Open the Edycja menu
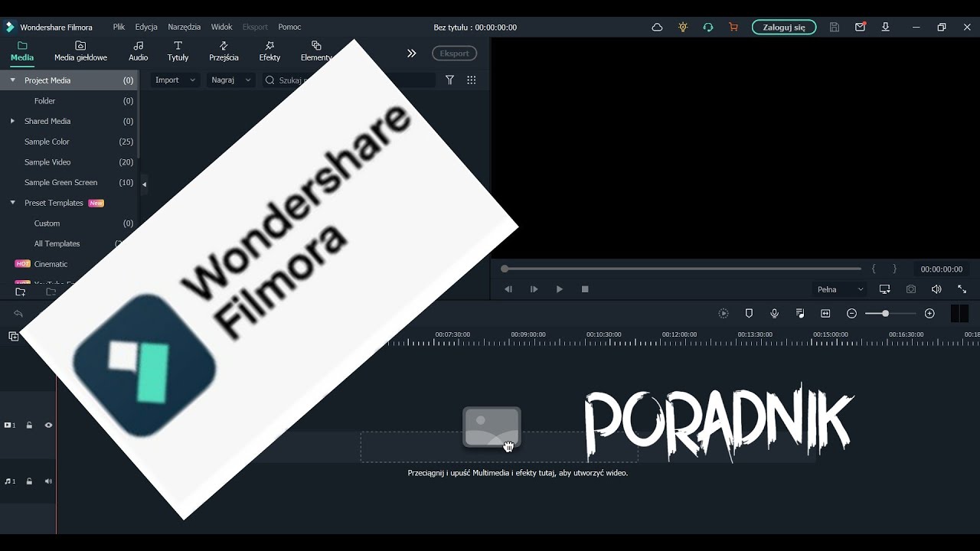 coord(146,27)
